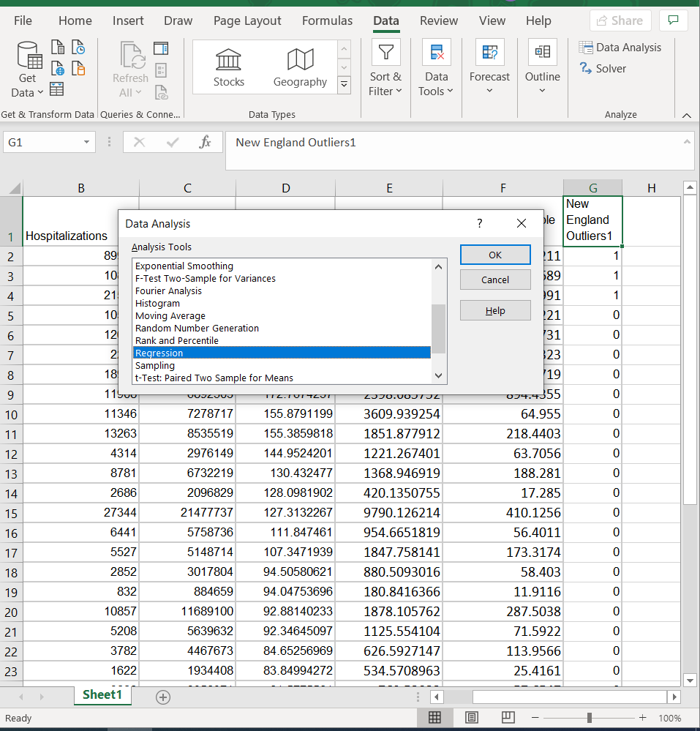Click Edit Links icon
The height and width of the screenshot is (731, 700).
pos(161,92)
